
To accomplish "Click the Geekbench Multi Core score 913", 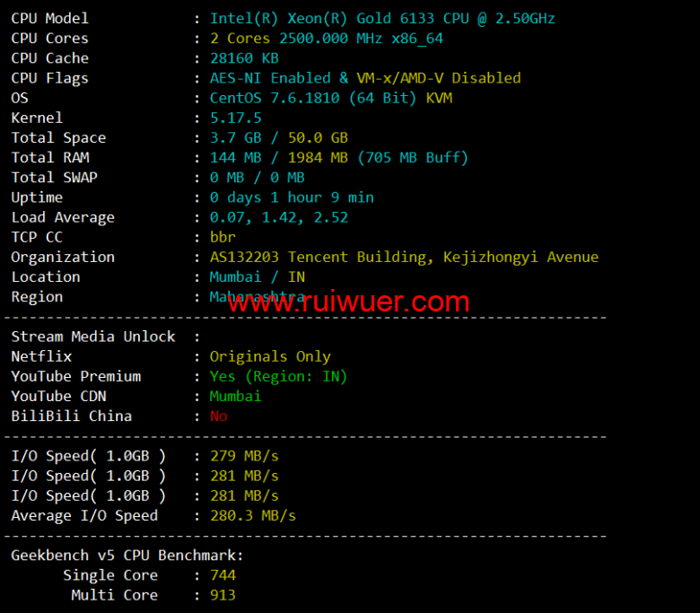I will coord(223,596).
